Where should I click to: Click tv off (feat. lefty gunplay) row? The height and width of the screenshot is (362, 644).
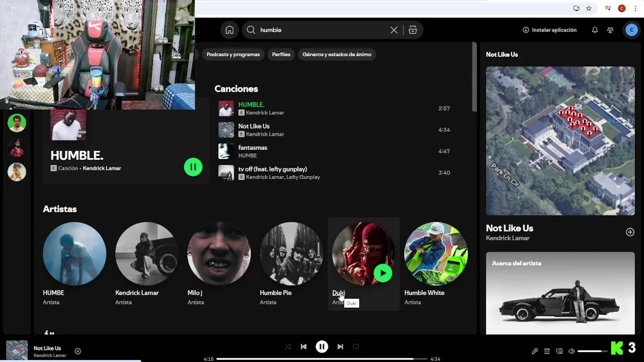pyautogui.click(x=335, y=173)
